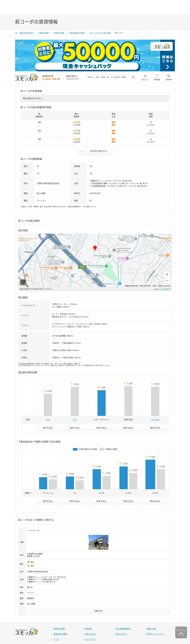Click the Denny's restaurant map marker

pos(168,255)
